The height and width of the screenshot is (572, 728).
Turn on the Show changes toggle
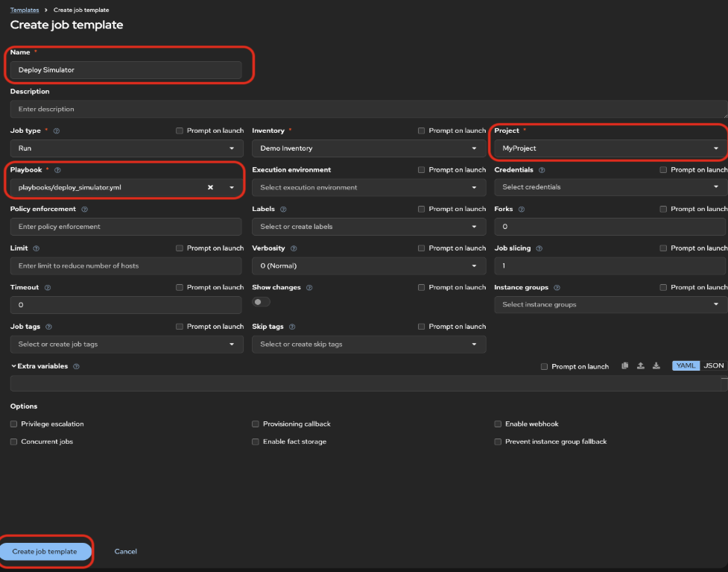tap(261, 302)
